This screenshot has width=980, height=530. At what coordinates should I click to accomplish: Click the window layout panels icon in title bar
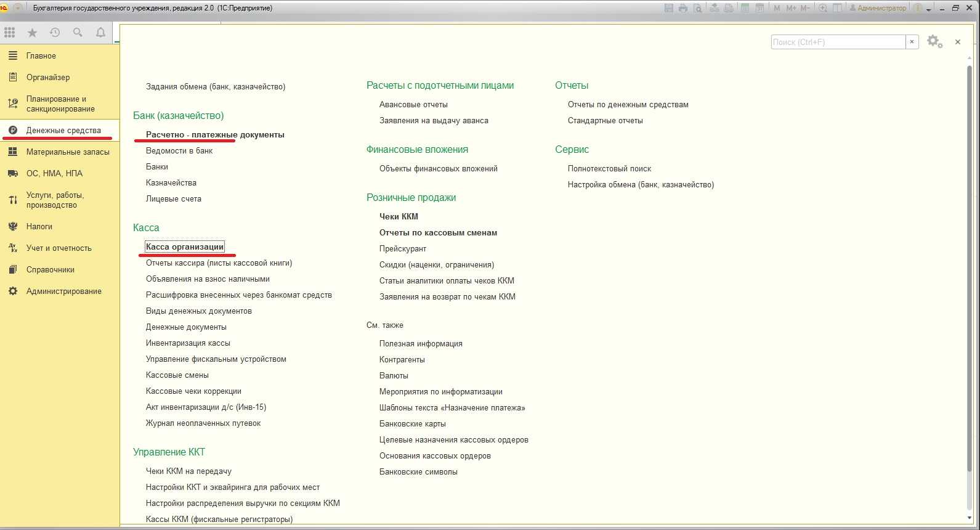837,8
